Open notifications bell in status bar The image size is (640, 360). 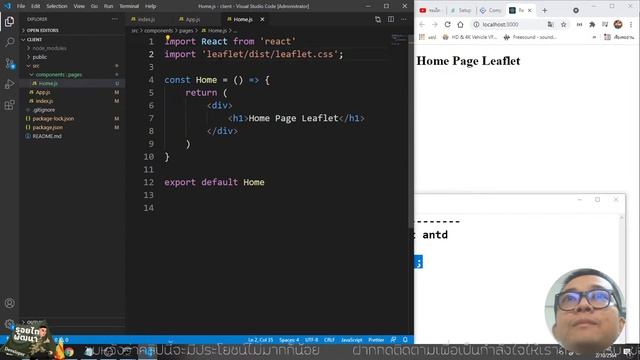click(405, 340)
